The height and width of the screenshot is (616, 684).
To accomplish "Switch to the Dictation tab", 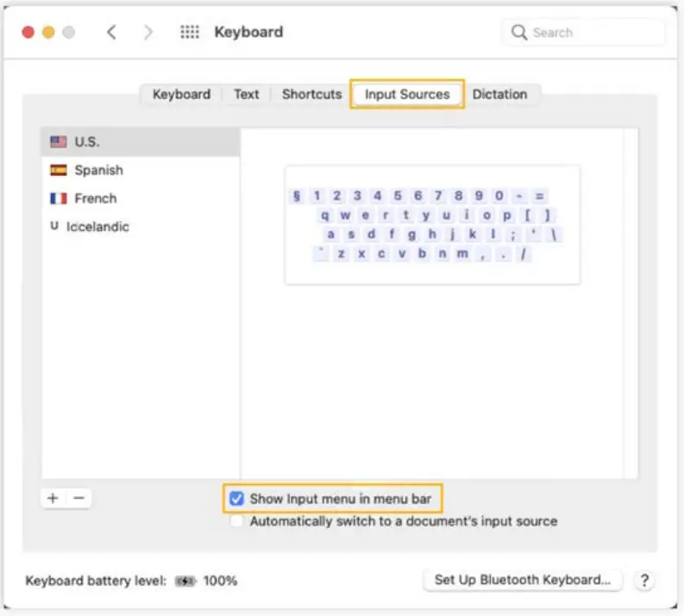I will point(500,94).
